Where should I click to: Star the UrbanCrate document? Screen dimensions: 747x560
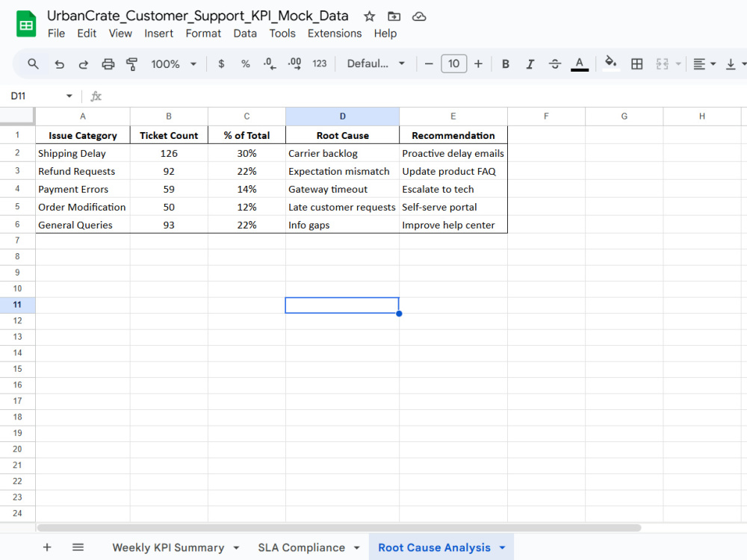369,16
